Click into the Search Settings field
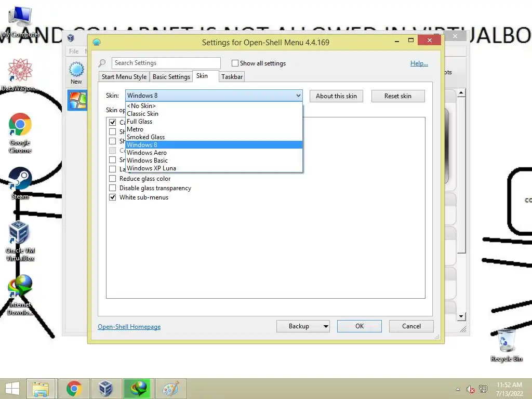This screenshot has width=532, height=399. 166,63
